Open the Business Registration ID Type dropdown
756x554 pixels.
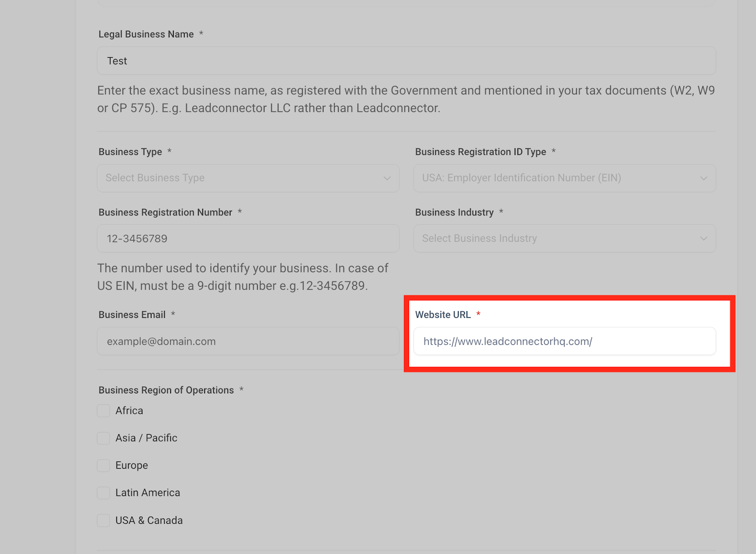click(x=565, y=178)
